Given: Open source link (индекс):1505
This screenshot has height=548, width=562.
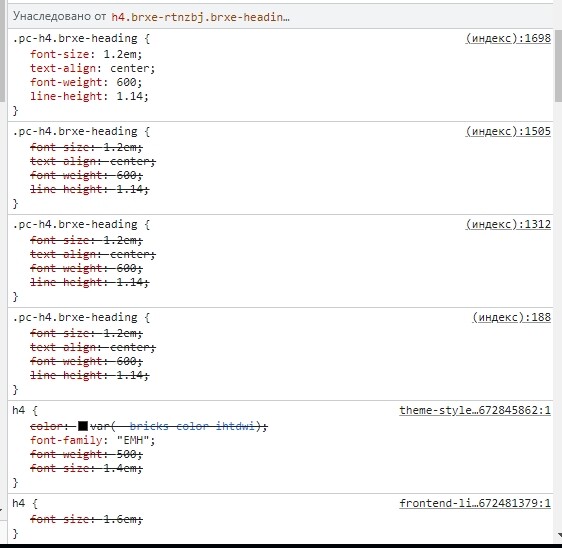Looking at the screenshot, I should tap(508, 131).
